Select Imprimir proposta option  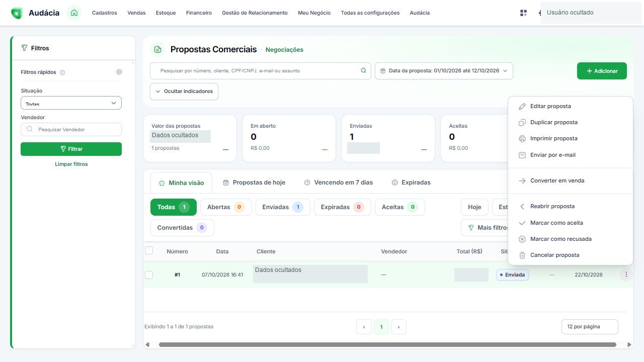point(571,139)
